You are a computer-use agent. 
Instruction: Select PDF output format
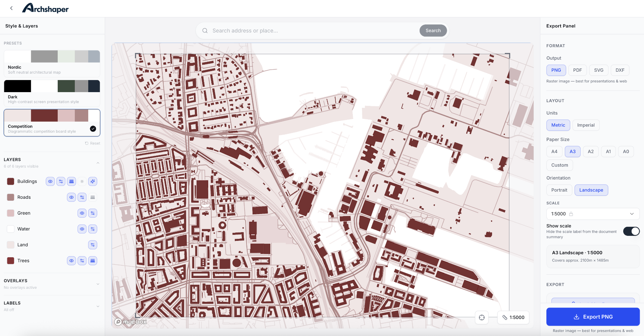(x=577, y=70)
